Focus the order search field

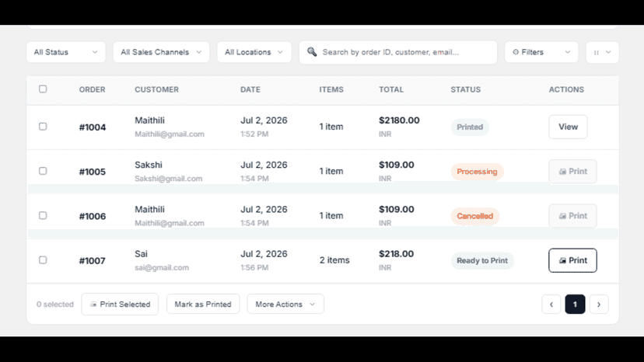398,52
